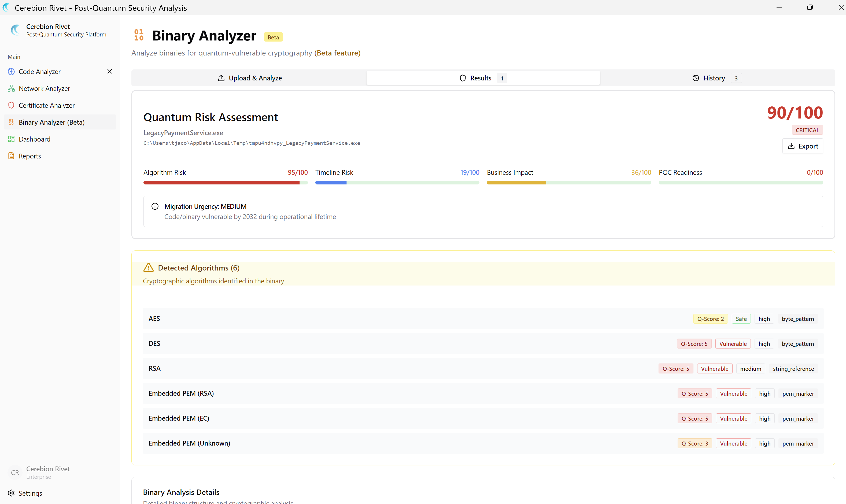Click the temp file path text
846x504 pixels.
(x=251, y=143)
